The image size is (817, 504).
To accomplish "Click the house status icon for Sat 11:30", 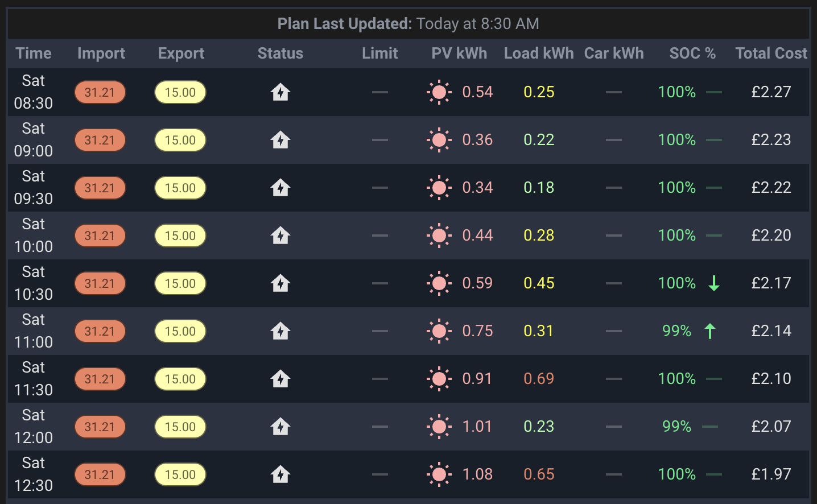I will tap(280, 378).
